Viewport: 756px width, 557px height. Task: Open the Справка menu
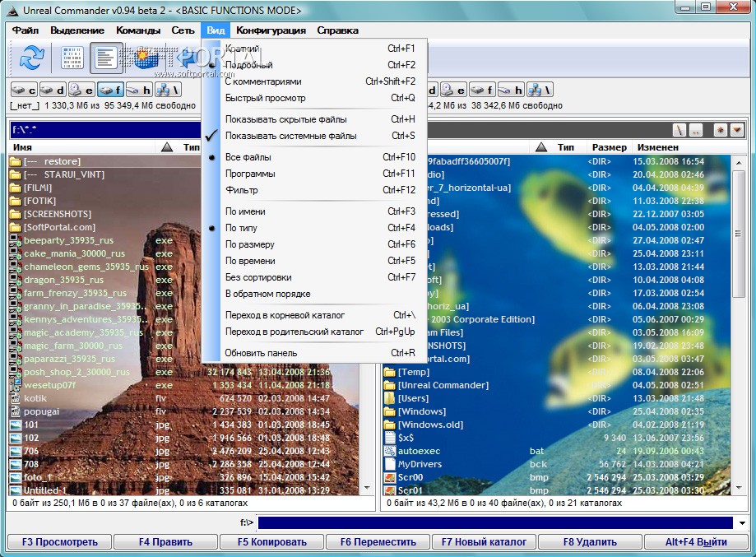[x=337, y=30]
